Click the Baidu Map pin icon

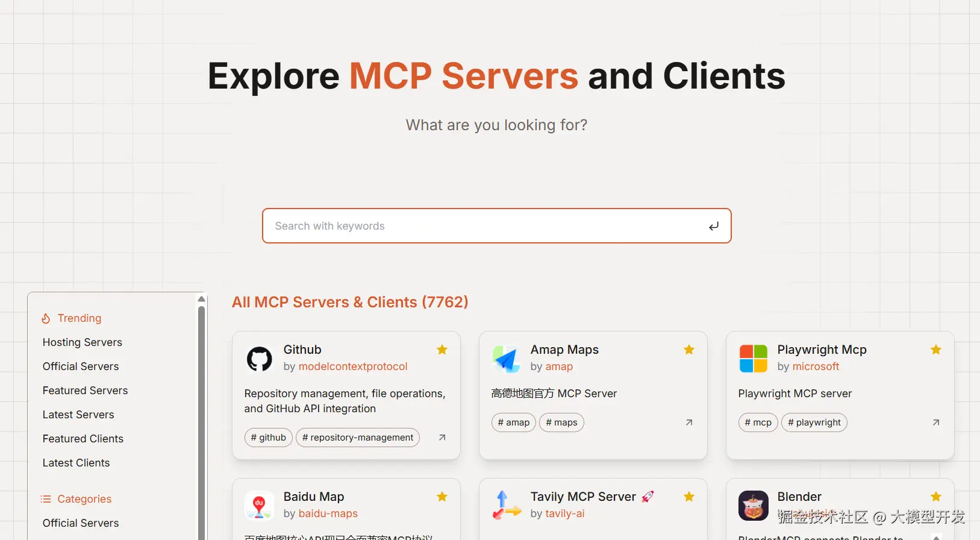(x=259, y=505)
